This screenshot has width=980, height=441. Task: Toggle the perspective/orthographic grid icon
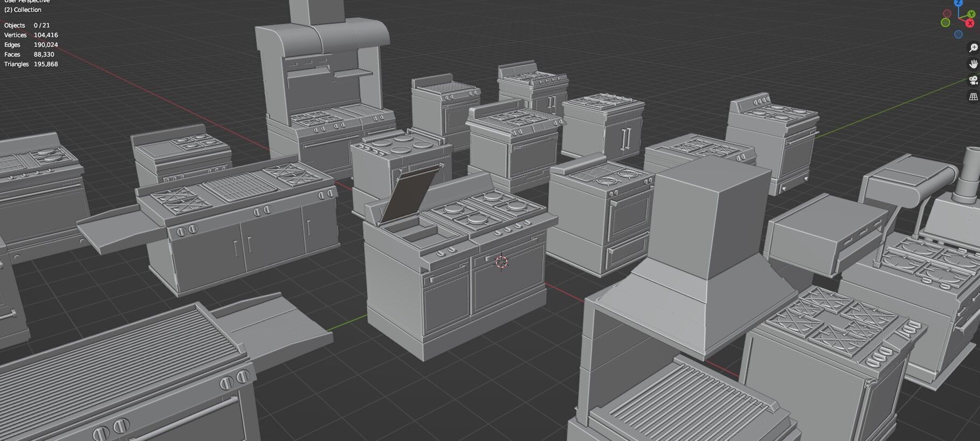(973, 97)
